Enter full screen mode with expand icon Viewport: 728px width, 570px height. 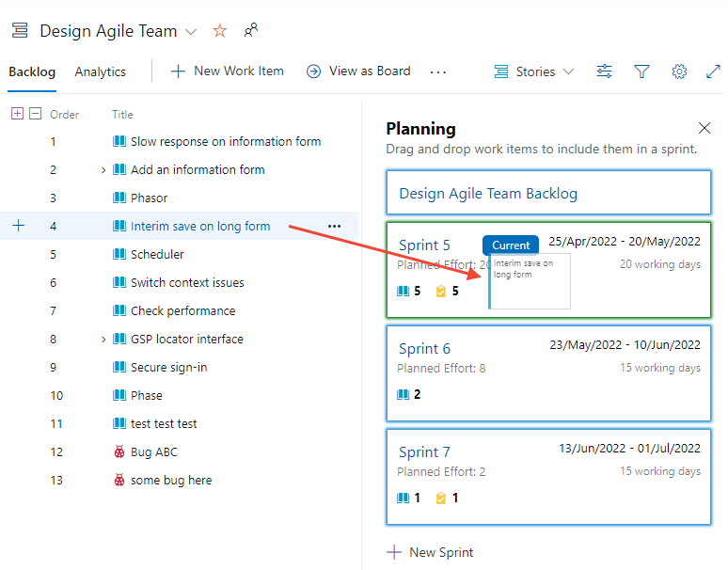[713, 71]
